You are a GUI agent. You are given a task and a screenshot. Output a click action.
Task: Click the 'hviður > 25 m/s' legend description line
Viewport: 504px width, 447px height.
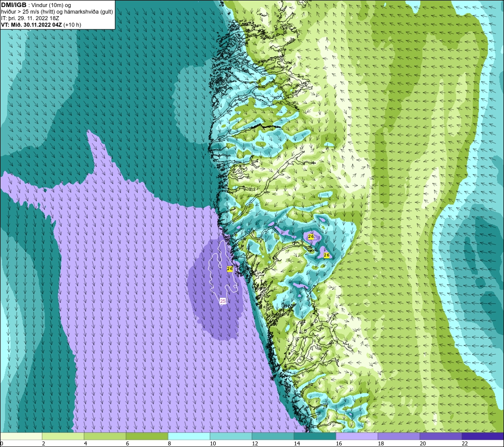[57, 12]
